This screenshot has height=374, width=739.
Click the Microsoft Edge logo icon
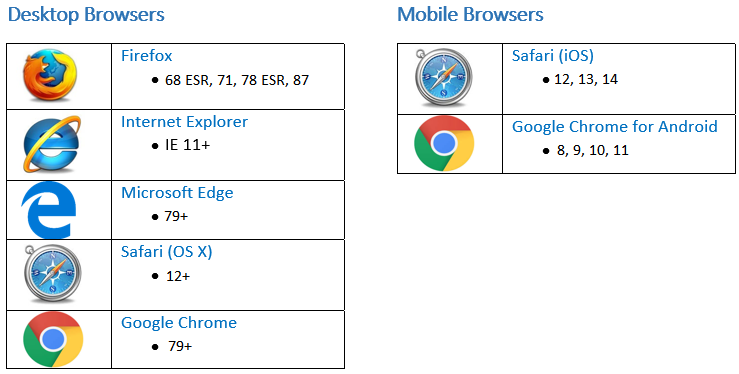(x=49, y=210)
